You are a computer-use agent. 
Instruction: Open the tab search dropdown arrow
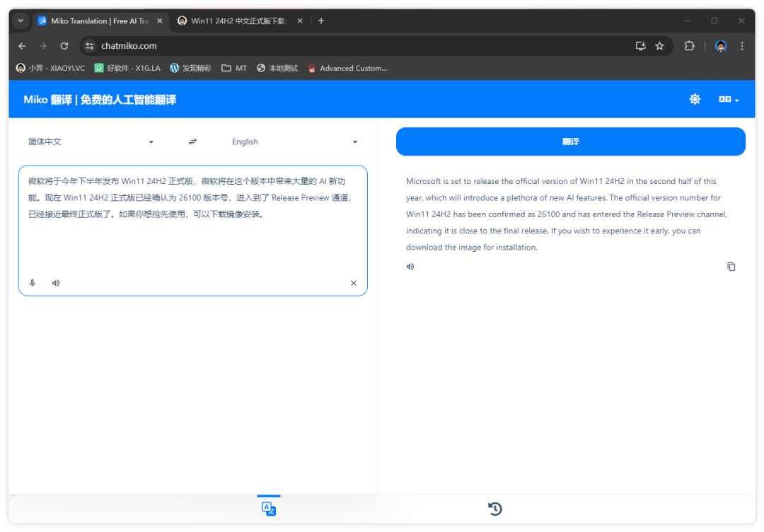click(21, 21)
